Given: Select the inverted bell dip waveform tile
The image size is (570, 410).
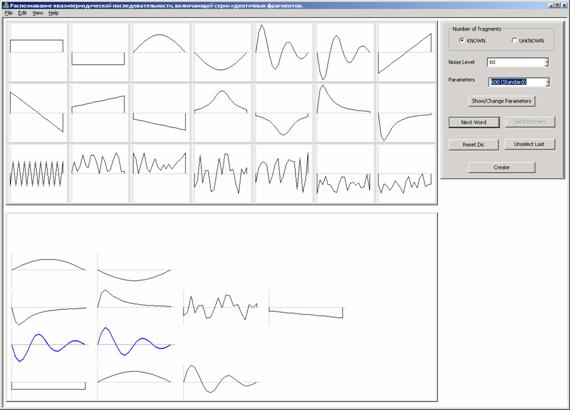Looking at the screenshot, I should (282, 113).
